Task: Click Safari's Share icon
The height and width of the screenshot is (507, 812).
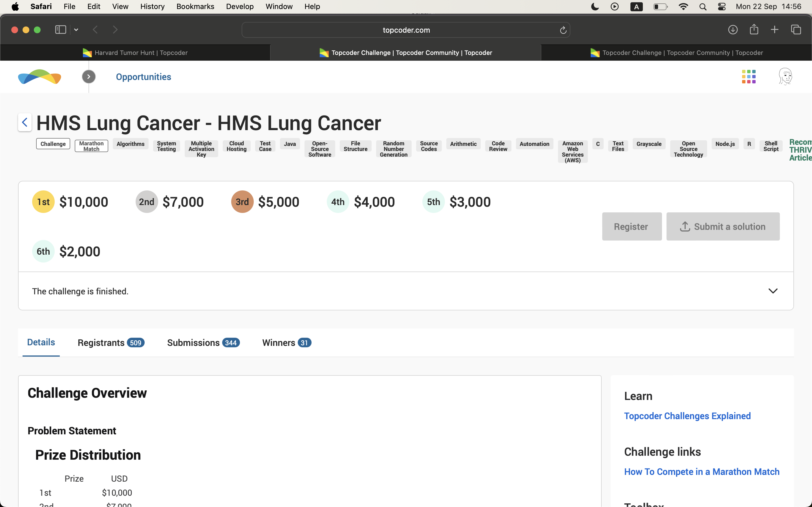Action: click(x=754, y=30)
